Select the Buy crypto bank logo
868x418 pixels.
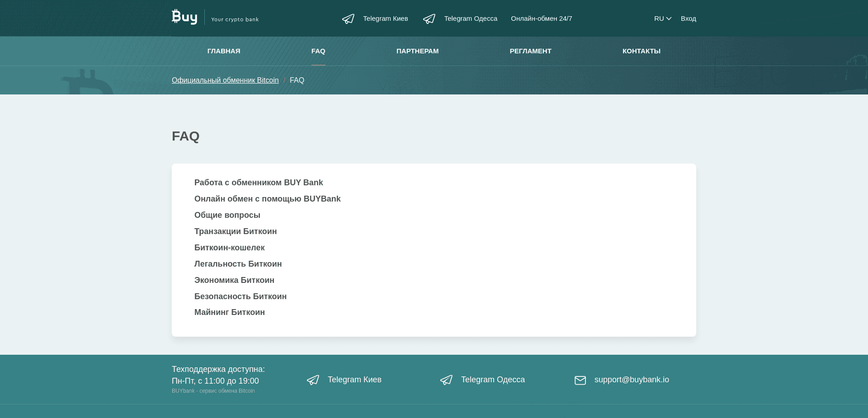click(x=184, y=16)
